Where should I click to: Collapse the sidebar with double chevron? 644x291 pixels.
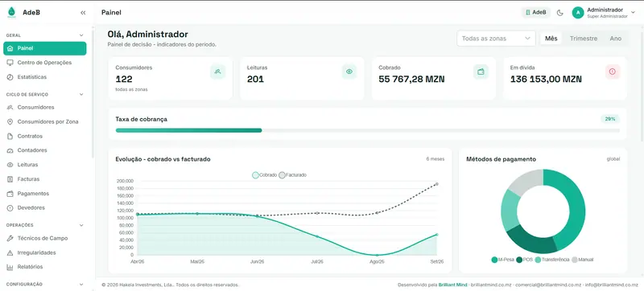point(83,13)
